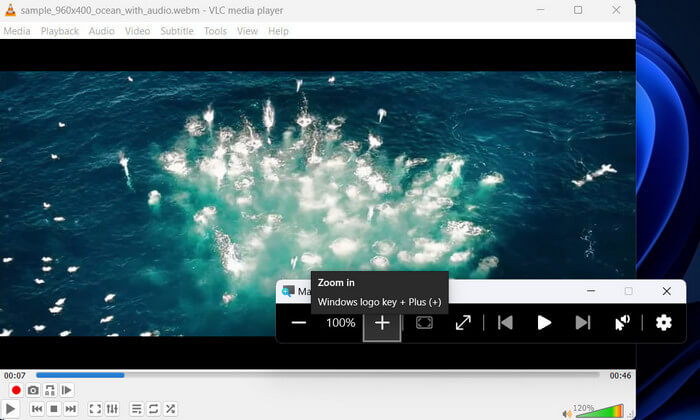Skip to next media in VLC
Viewport: 700px width, 420px height.
pyautogui.click(x=71, y=409)
